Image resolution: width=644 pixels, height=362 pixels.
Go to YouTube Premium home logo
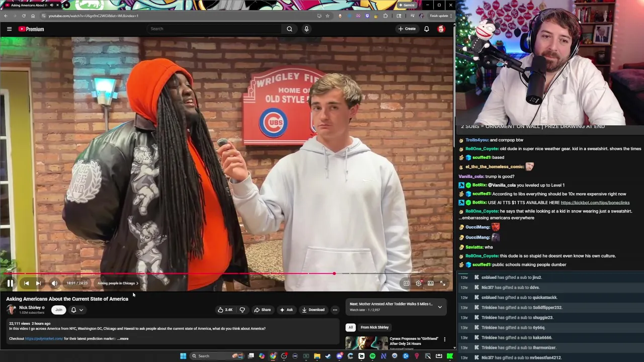(31, 29)
